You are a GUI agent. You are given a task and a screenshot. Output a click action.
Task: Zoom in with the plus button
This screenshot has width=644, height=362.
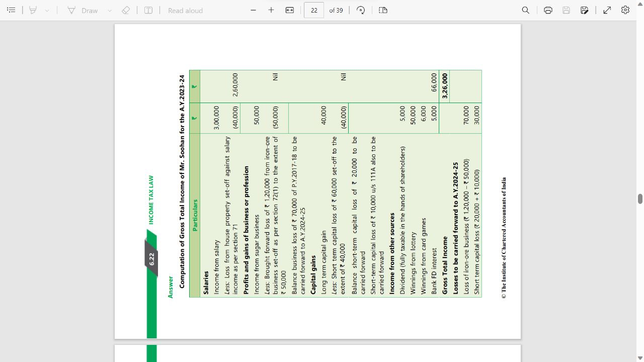coord(271,10)
